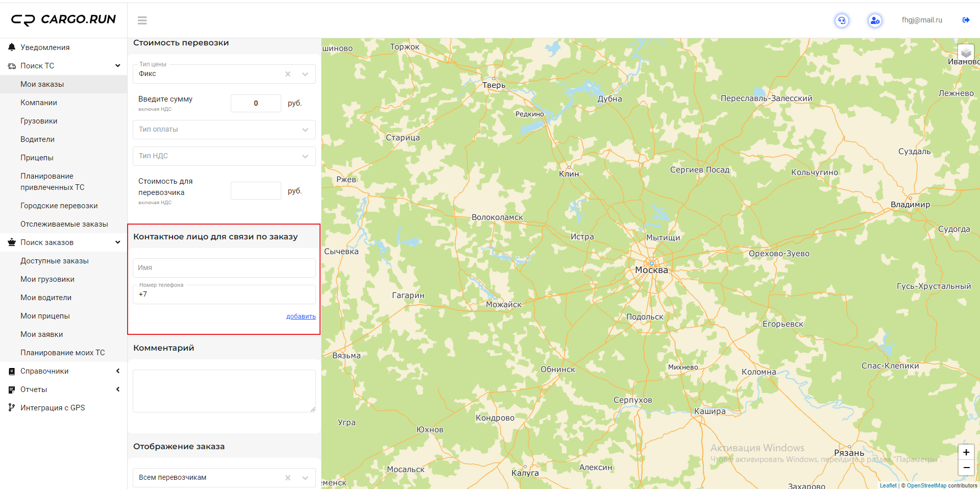Open the OpenStreetMap attribution link
980x489 pixels.
click(x=926, y=485)
